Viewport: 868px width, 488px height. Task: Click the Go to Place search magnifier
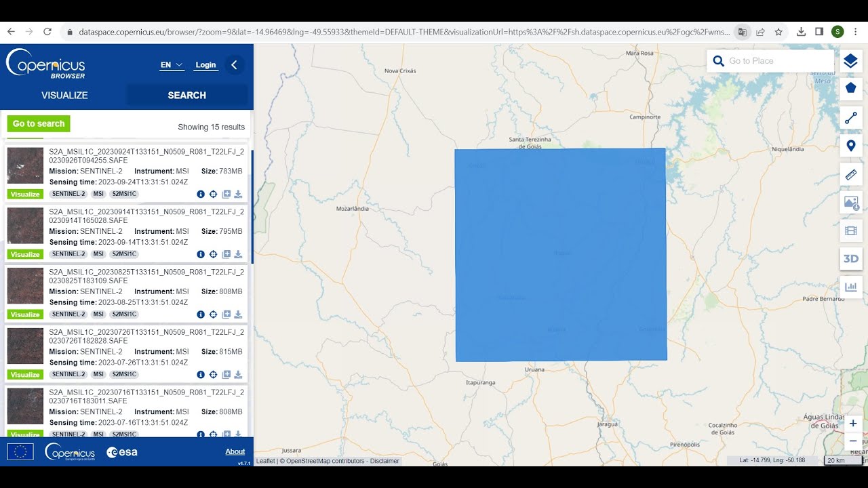719,61
